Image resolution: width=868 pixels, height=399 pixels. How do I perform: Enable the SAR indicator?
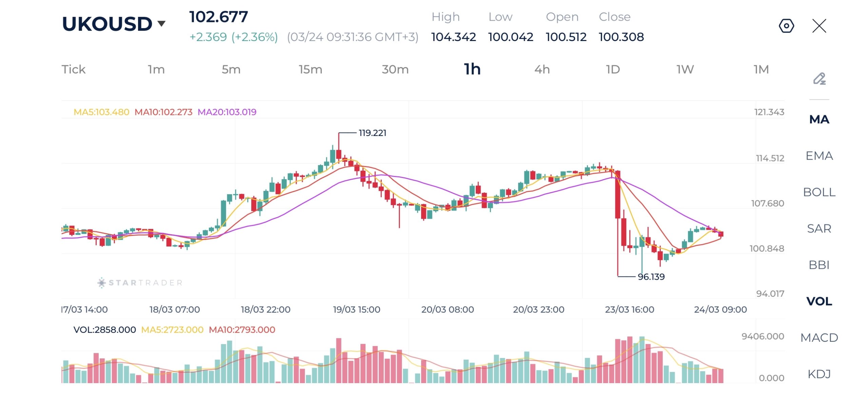pos(819,228)
